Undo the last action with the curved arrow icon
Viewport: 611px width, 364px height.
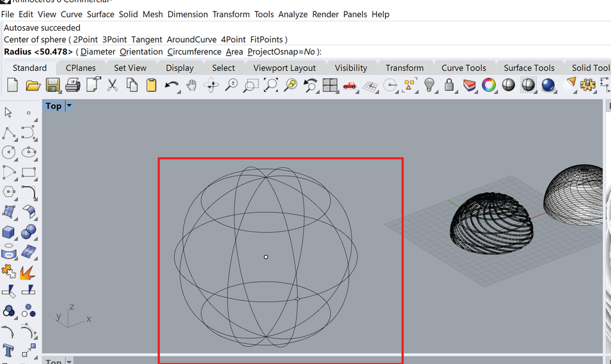pyautogui.click(x=171, y=85)
